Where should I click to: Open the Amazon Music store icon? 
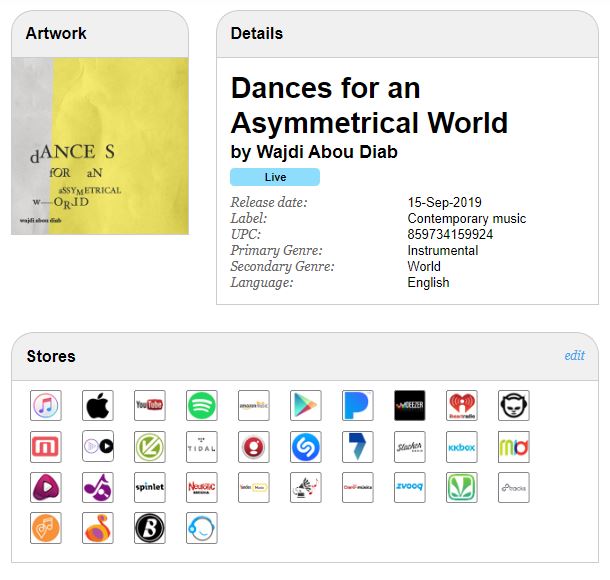(x=254, y=405)
